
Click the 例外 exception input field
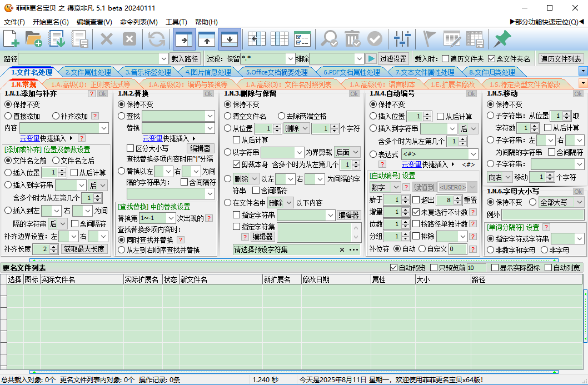[542, 214]
